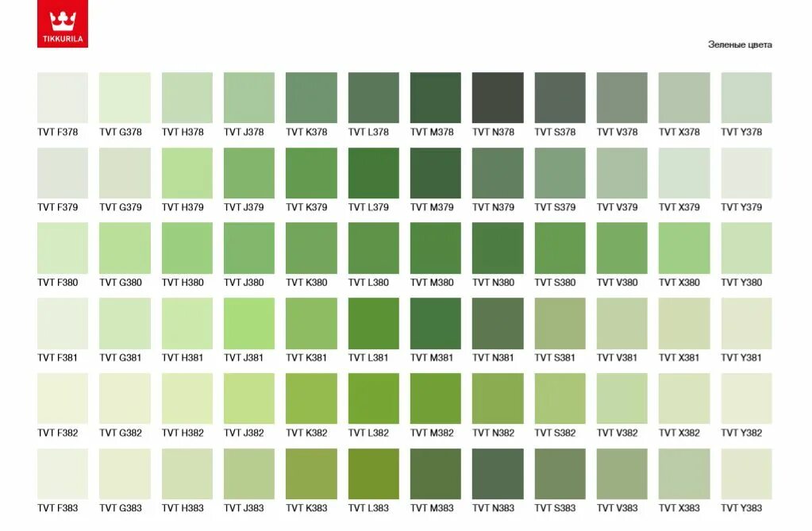
Task: Choose the TVT K379 green swatch
Action: tap(311, 173)
